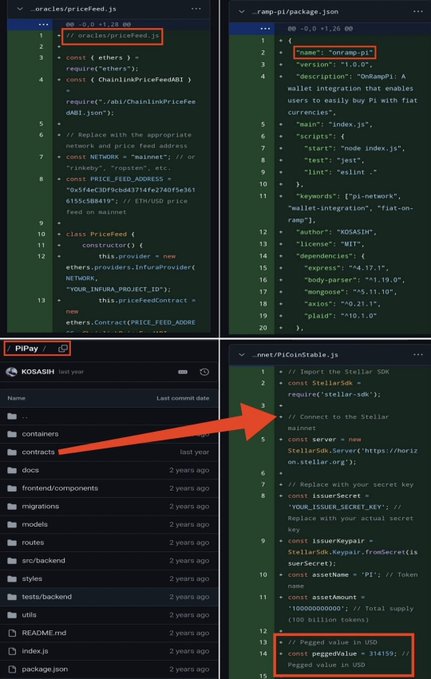Select line number 8 in priceFeed.js

click(41, 179)
